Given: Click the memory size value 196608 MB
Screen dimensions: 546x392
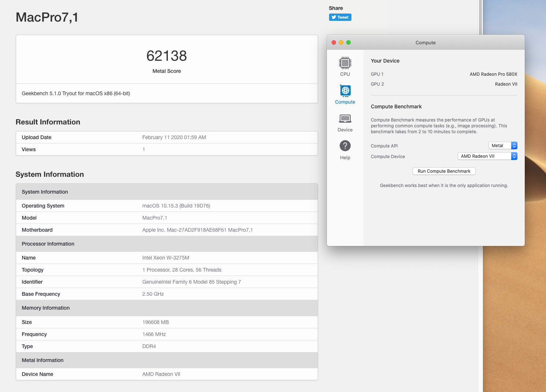Looking at the screenshot, I should (x=155, y=322).
